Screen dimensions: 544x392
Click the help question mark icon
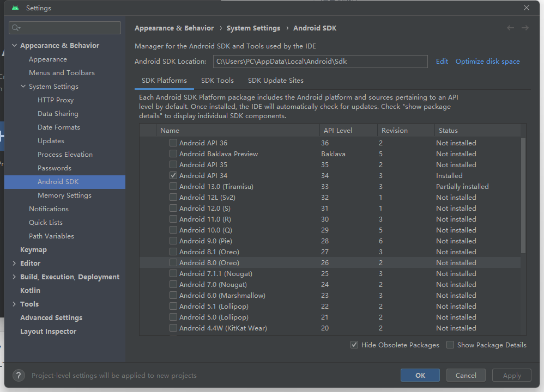[19, 375]
